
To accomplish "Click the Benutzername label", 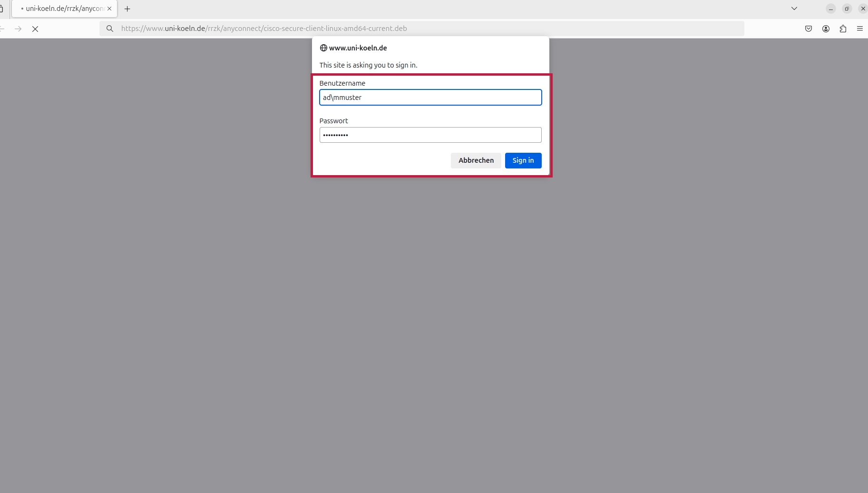I will pos(342,83).
